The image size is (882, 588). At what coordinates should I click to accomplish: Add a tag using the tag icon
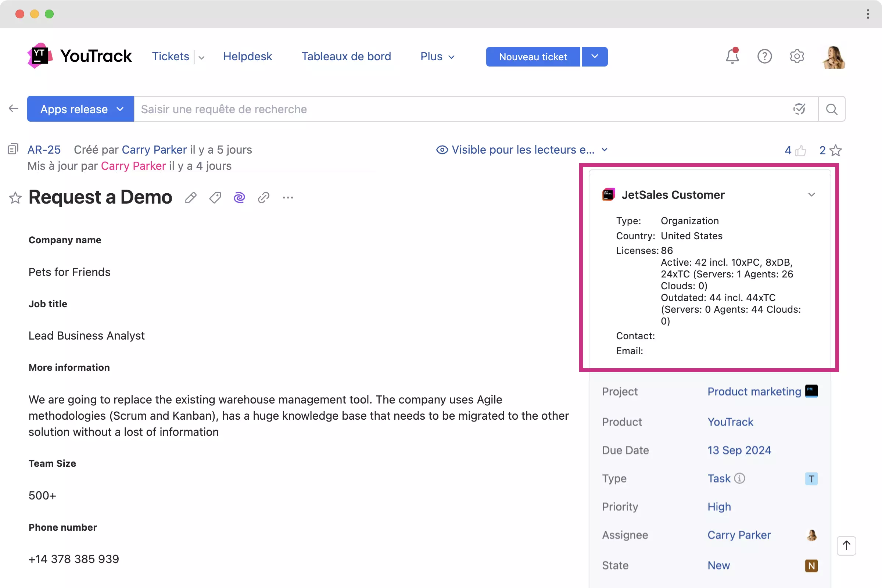coord(215,198)
